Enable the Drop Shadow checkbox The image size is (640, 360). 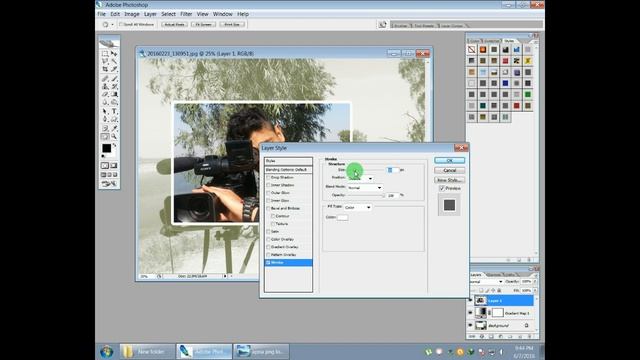point(268,178)
